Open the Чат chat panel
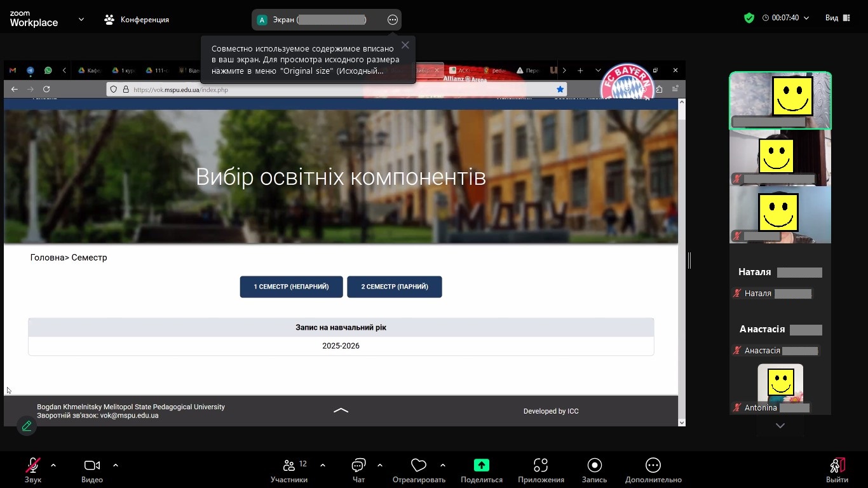868x488 pixels. click(x=358, y=470)
